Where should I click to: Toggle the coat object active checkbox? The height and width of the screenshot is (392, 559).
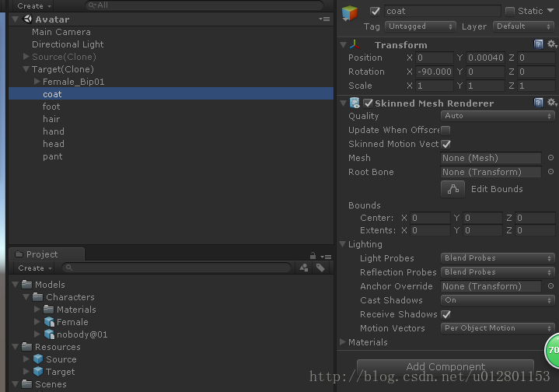tap(375, 12)
